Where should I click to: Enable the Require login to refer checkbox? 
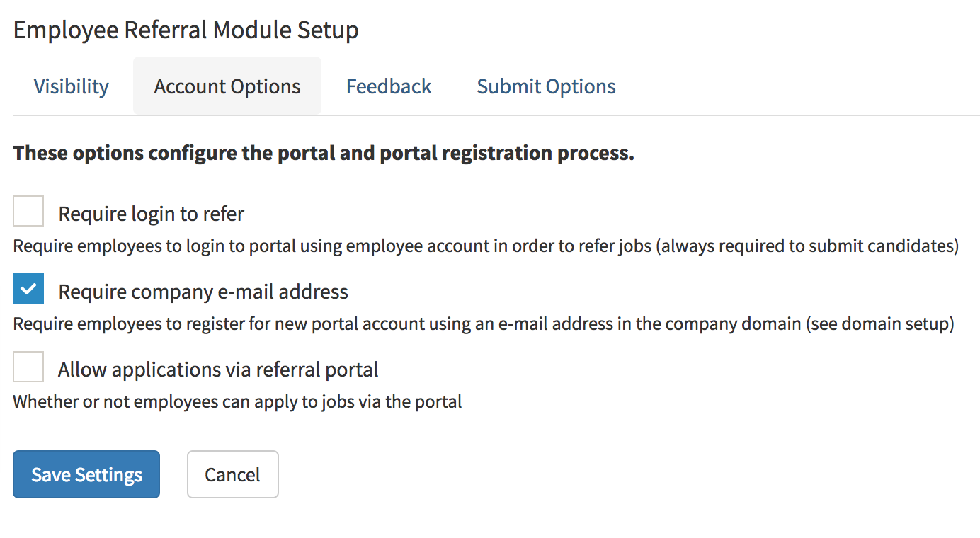pos(28,210)
